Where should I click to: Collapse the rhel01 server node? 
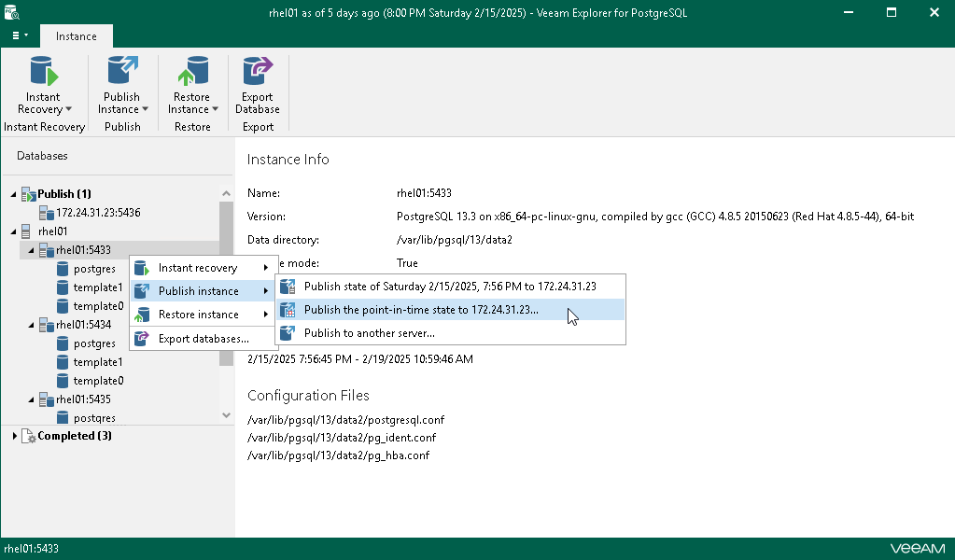(x=14, y=231)
